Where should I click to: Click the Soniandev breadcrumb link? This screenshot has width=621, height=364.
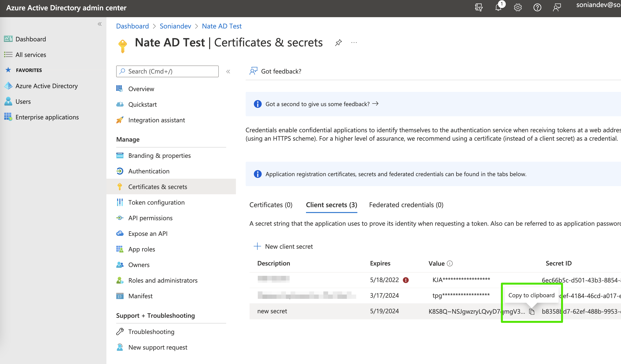(x=175, y=26)
